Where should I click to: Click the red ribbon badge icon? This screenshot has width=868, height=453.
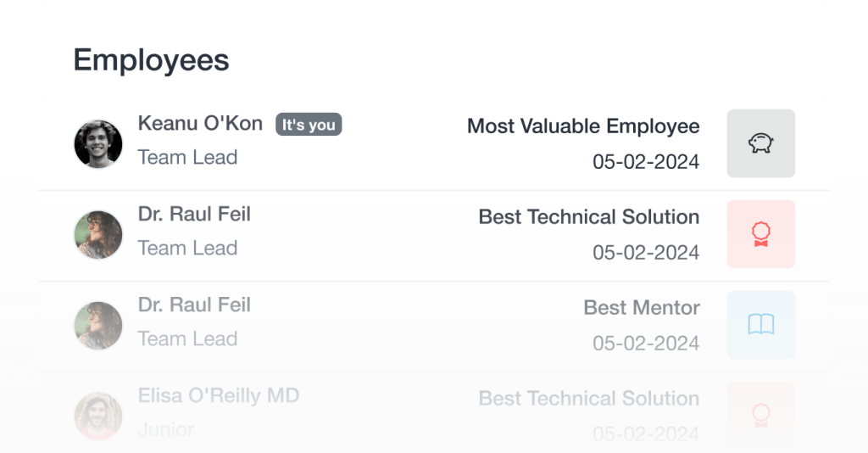click(x=760, y=234)
